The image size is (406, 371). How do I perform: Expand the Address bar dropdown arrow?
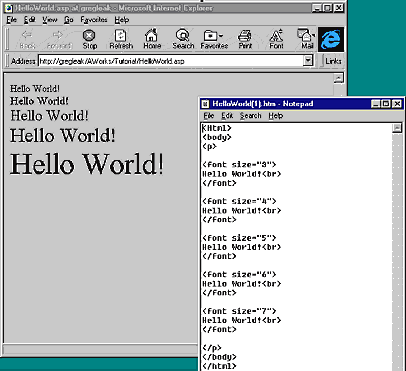(x=308, y=61)
